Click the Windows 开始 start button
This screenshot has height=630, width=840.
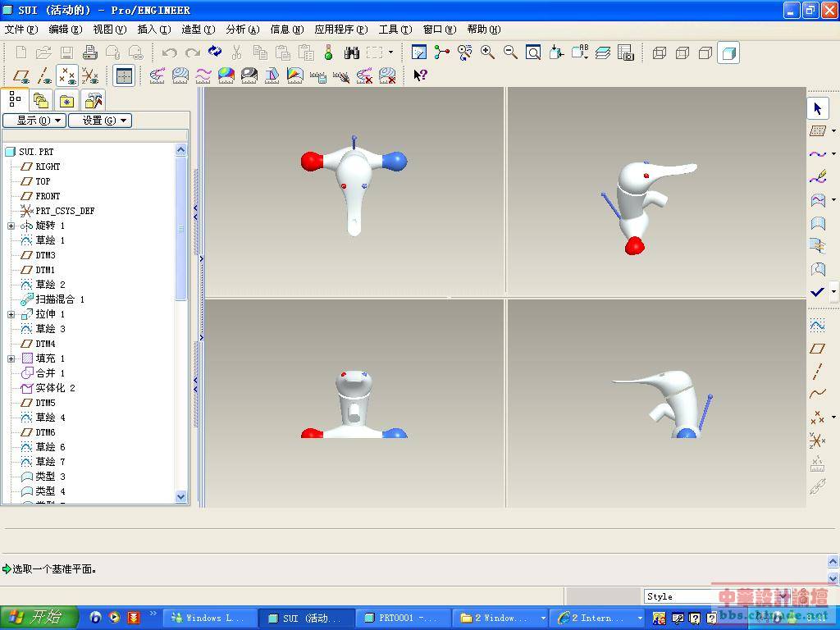[39, 617]
